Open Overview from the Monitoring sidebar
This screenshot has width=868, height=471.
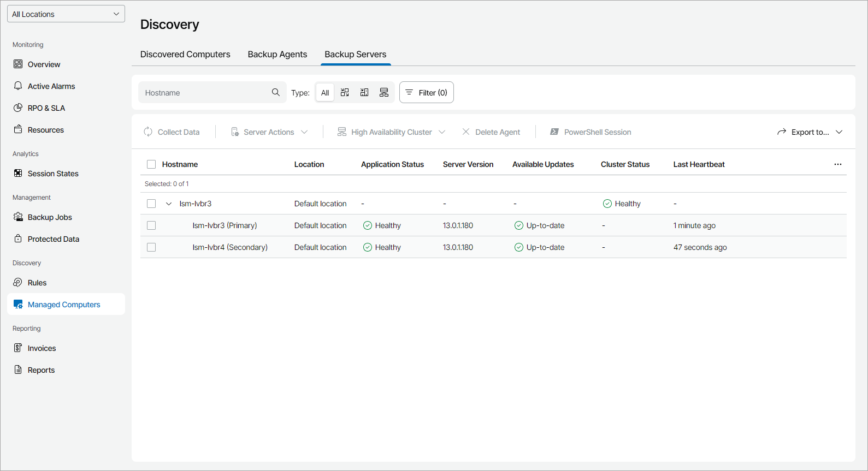(x=44, y=64)
